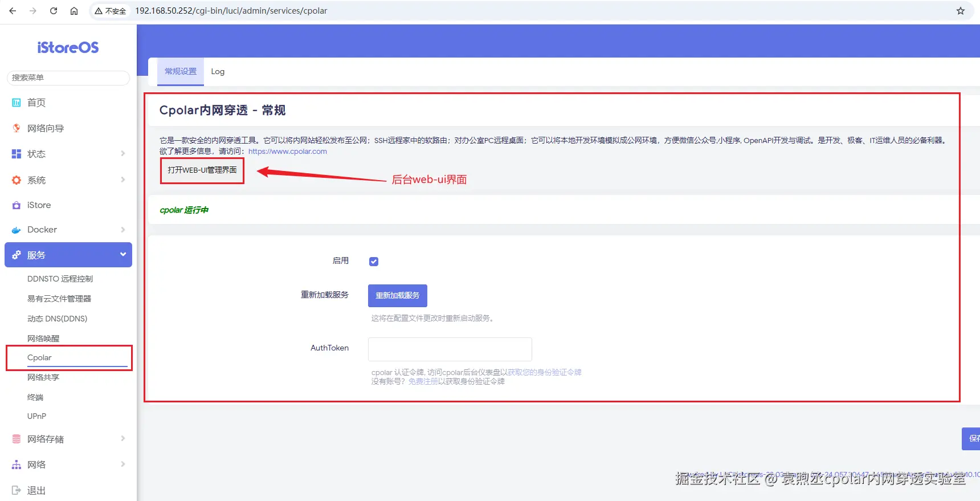Click the '这将在配置文件更改时重新启动服务。' hint
The image size is (980, 501).
[x=433, y=318]
